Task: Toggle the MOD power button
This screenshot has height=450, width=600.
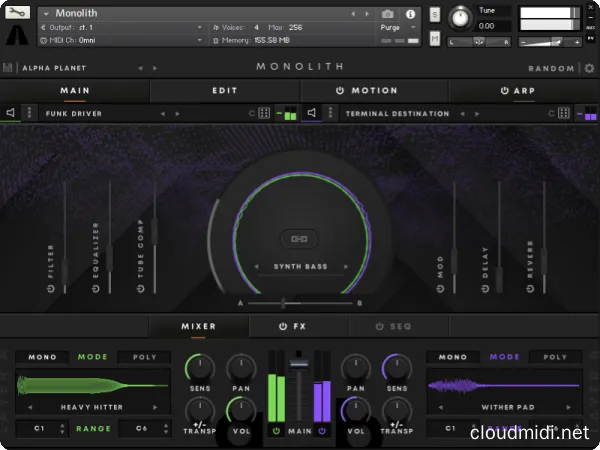Action: point(440,289)
